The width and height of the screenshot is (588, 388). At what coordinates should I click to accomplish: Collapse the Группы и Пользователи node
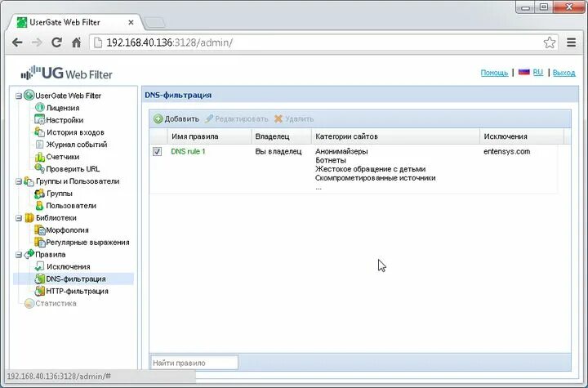(x=18, y=181)
